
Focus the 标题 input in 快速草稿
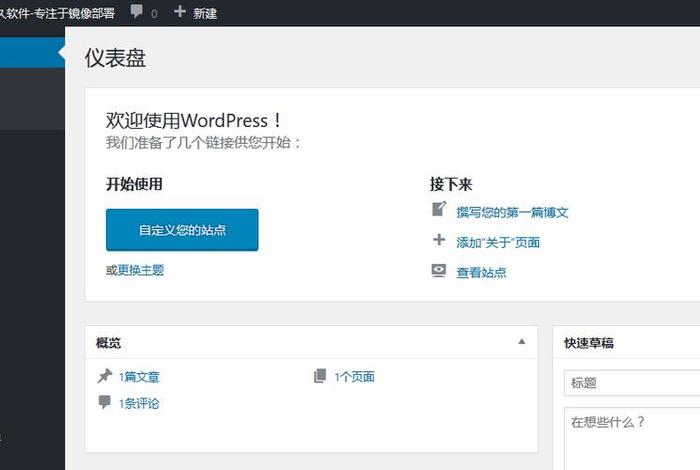click(632, 383)
